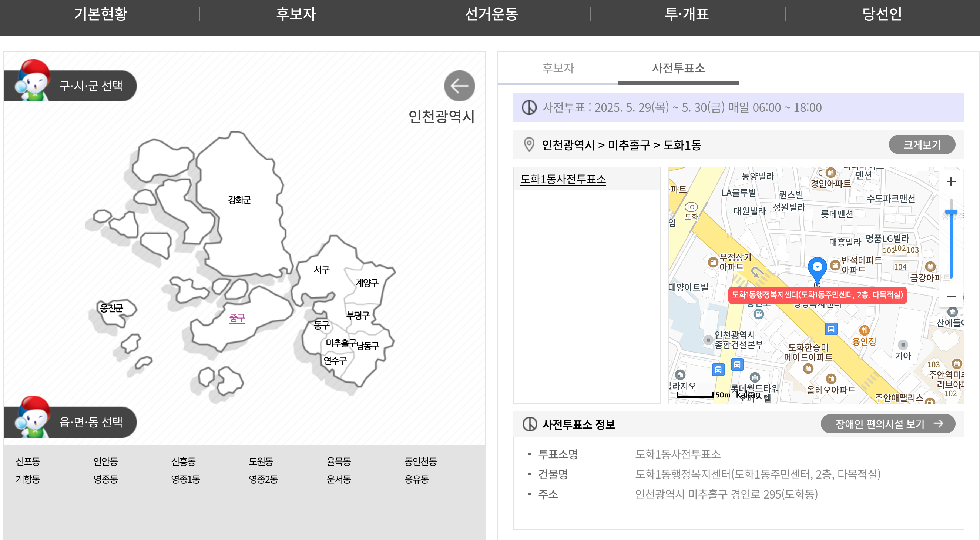The image size is (980, 540).
Task: Open the 기본현황 menu
Action: 101,14
